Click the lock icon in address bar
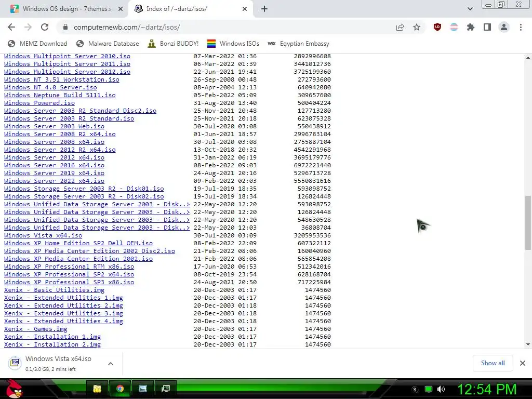 (65, 27)
